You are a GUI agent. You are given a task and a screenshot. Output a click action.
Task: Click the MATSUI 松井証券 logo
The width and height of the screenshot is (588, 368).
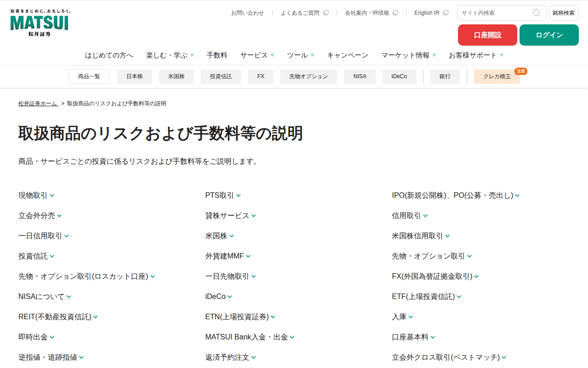tap(40, 23)
